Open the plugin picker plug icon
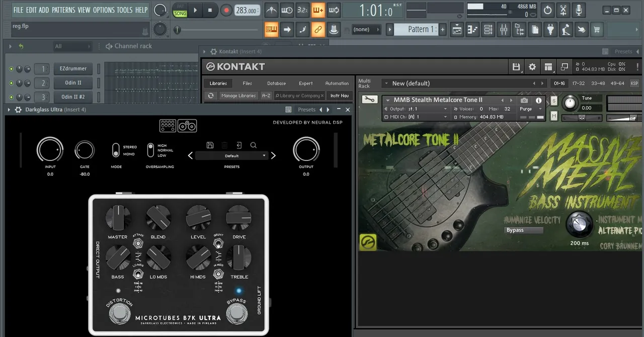The width and height of the screenshot is (644, 337). point(550,30)
